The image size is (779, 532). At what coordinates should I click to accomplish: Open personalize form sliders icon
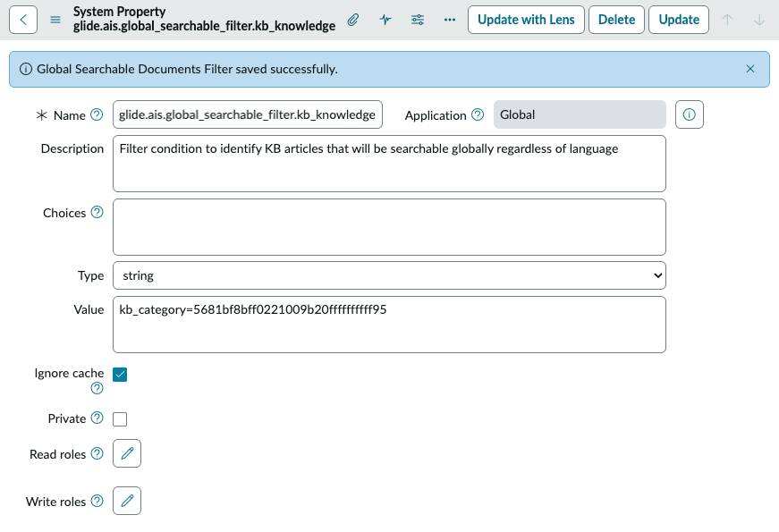tap(418, 20)
